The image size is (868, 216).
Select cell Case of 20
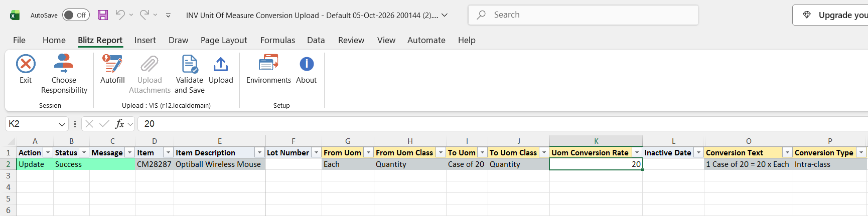(467, 164)
